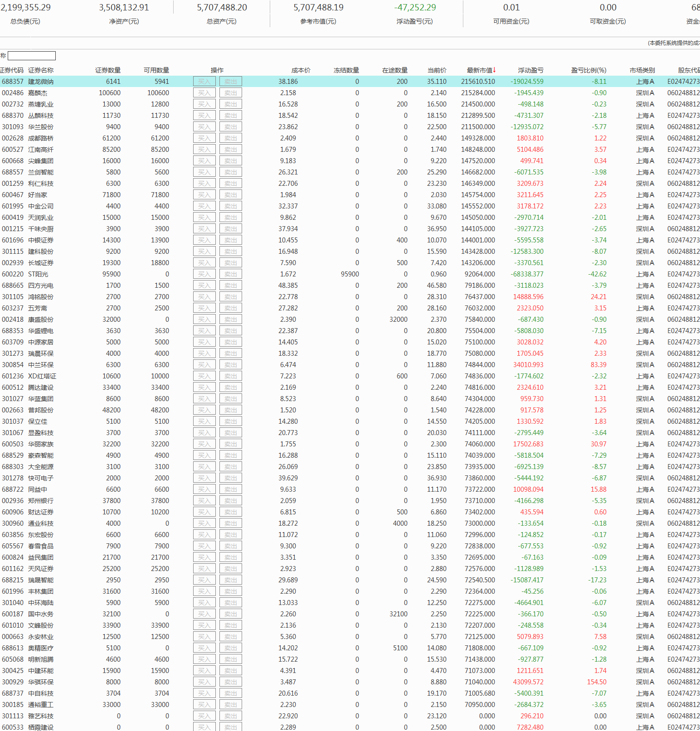The width and height of the screenshot is (700, 731).
Task: Click 卖出 button for 688357 建龙微纳
Action: coord(231,82)
